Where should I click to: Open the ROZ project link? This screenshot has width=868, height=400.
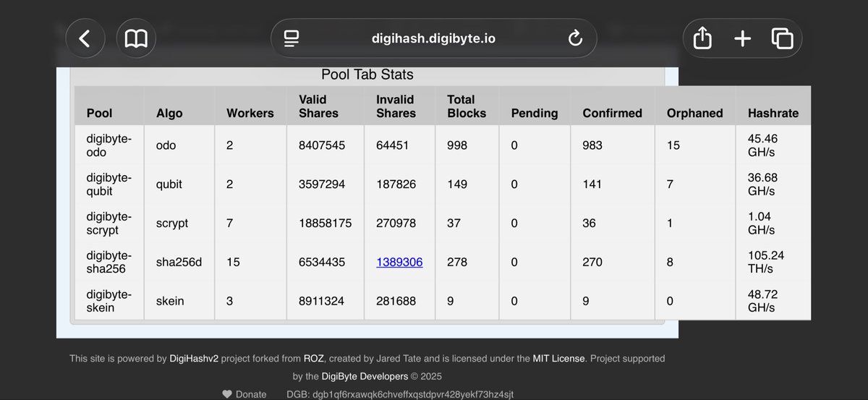point(313,358)
